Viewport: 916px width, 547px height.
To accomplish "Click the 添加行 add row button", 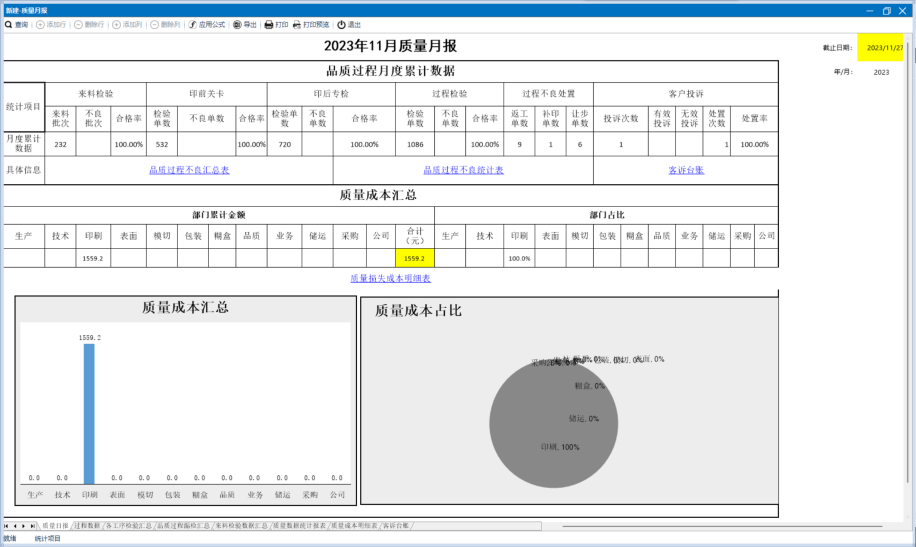I will coord(51,24).
